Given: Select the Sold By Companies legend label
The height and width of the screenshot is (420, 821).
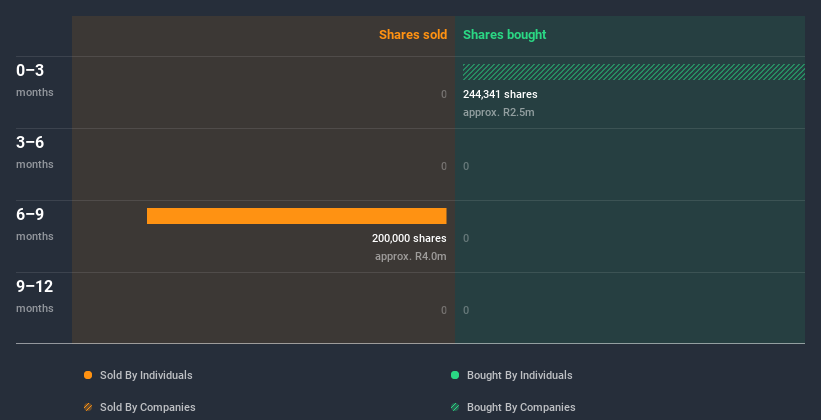Looking at the screenshot, I should click(x=148, y=407).
